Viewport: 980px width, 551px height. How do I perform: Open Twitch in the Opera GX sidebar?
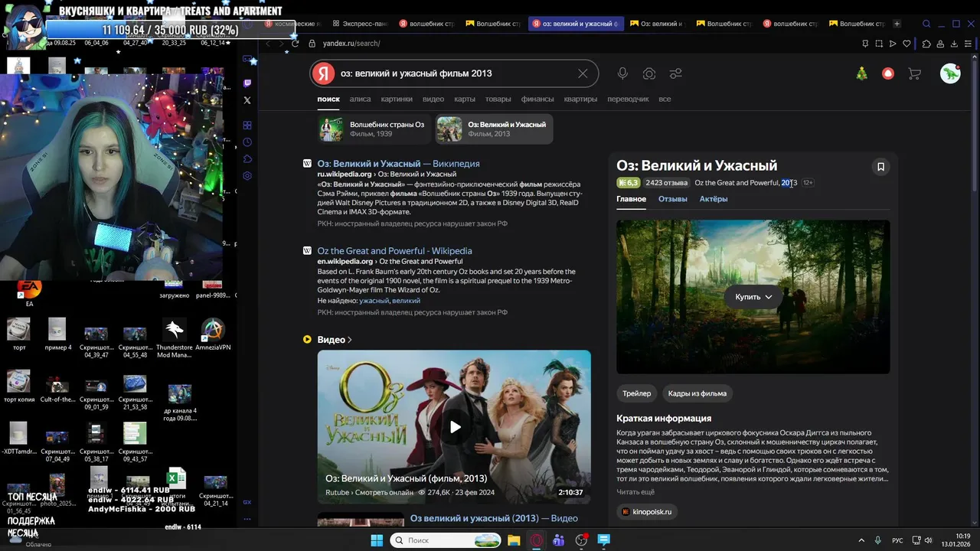tap(247, 83)
